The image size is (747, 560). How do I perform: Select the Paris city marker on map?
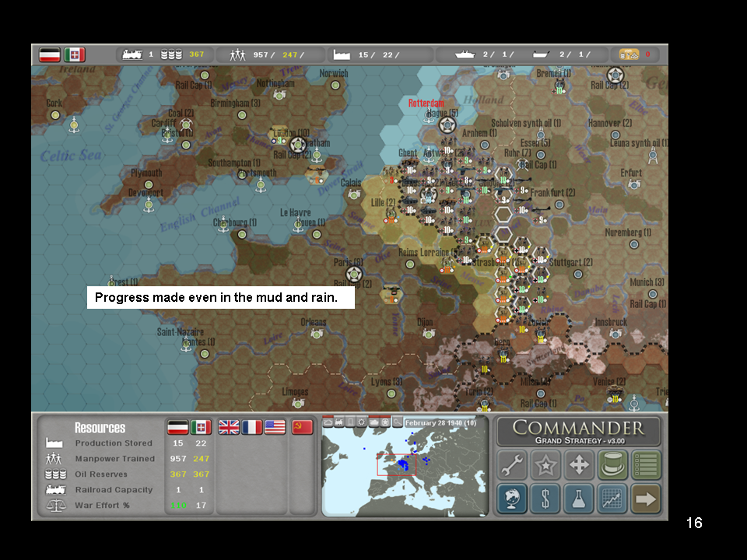354,274
